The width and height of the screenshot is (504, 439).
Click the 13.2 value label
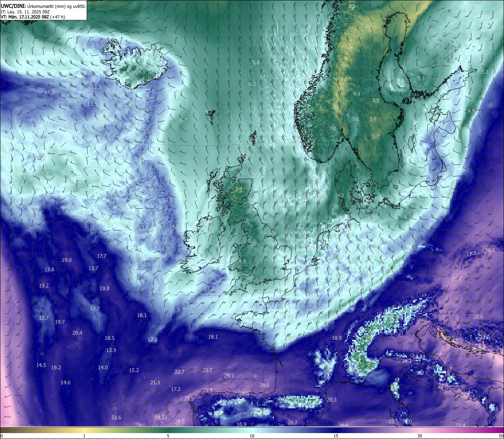(x=141, y=150)
